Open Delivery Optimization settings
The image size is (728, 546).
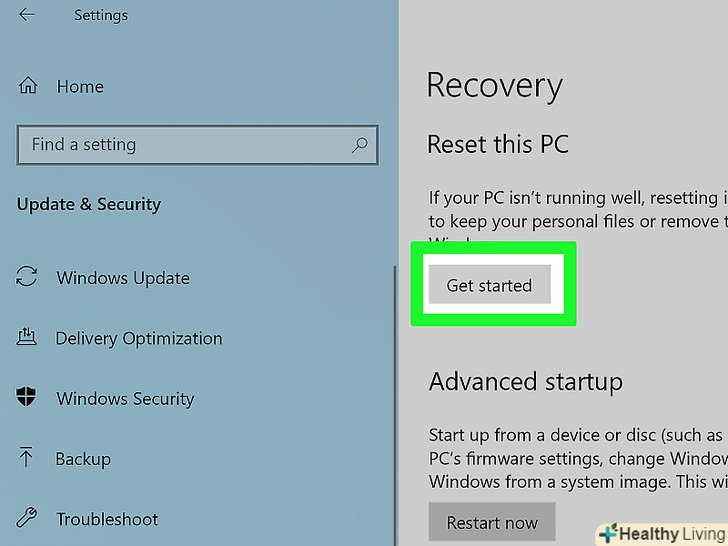138,338
